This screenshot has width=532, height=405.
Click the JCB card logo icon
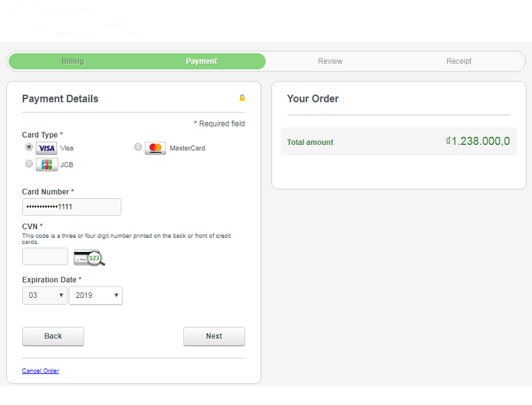coord(46,164)
